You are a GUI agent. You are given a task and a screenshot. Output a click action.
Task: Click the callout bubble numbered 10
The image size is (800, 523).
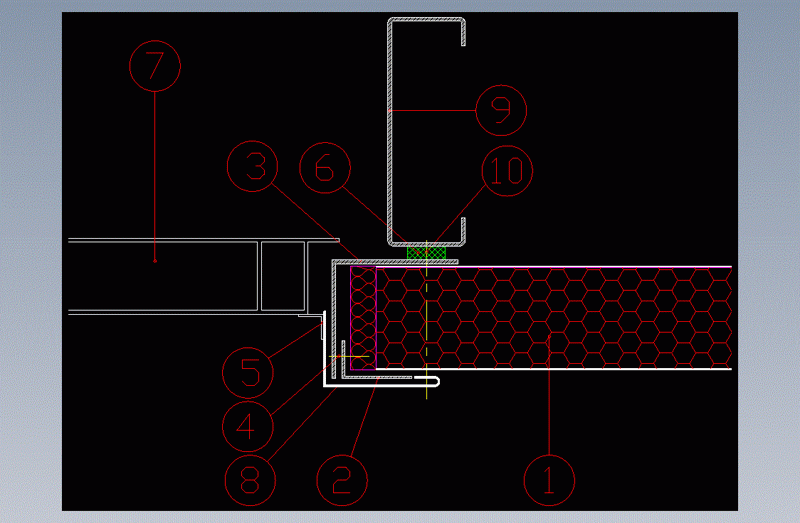(508, 170)
